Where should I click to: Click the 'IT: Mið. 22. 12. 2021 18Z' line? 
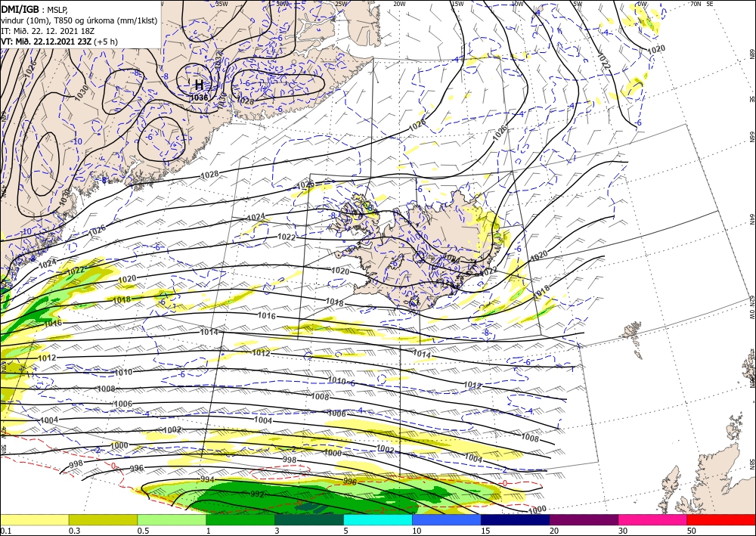48,31
